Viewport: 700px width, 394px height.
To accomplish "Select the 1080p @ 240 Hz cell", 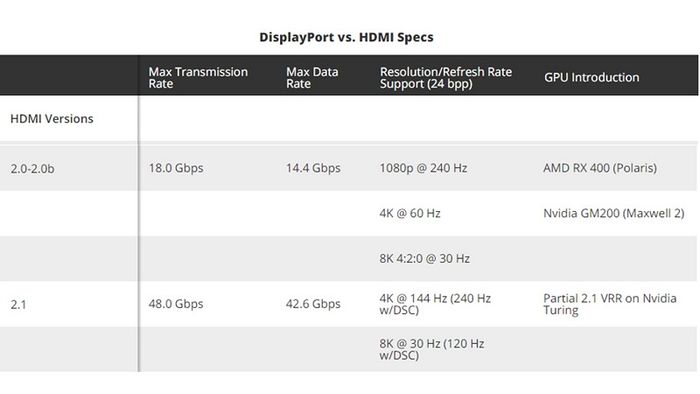I will [x=423, y=168].
